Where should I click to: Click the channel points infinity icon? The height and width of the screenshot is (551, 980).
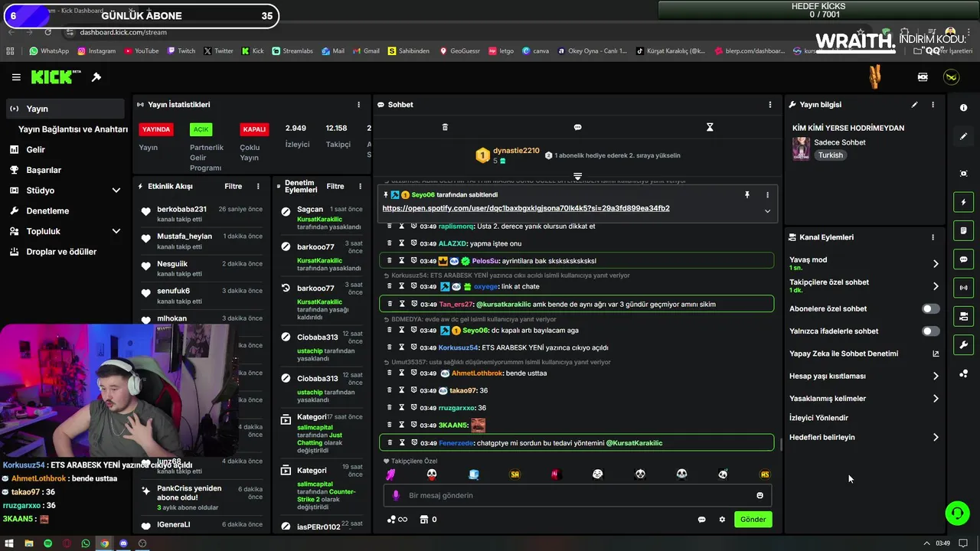point(397,520)
